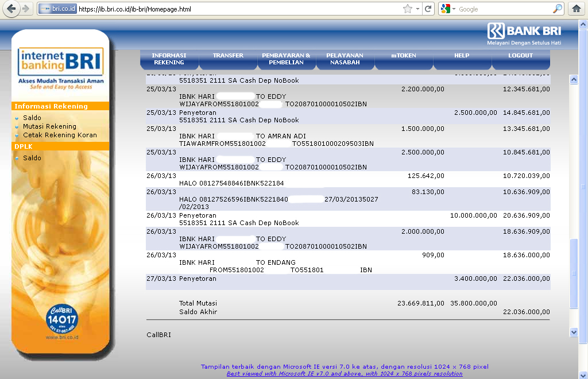Viewport: 588px width, 379px height.
Task: Click the page scrollbar down arrow at bottom right
Action: click(x=583, y=375)
